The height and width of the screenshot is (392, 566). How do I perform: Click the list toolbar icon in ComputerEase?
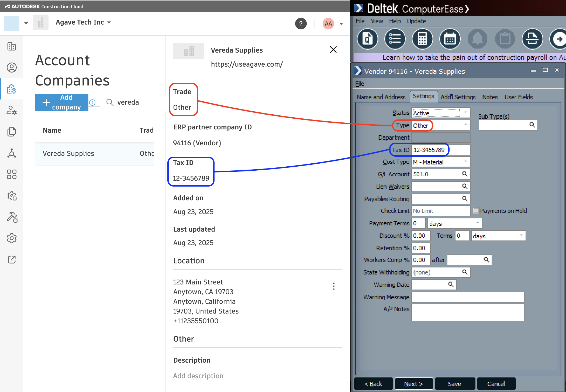[x=395, y=39]
